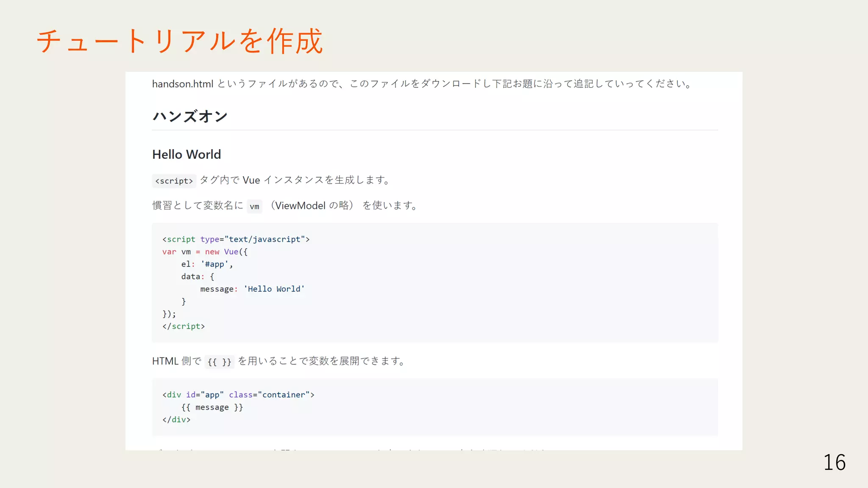Click the closing </div> tag line
The height and width of the screenshot is (488, 868).
tap(176, 419)
